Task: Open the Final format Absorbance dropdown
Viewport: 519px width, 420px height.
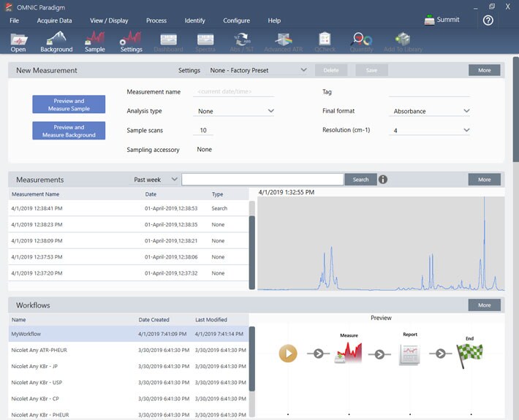Action: [x=430, y=111]
